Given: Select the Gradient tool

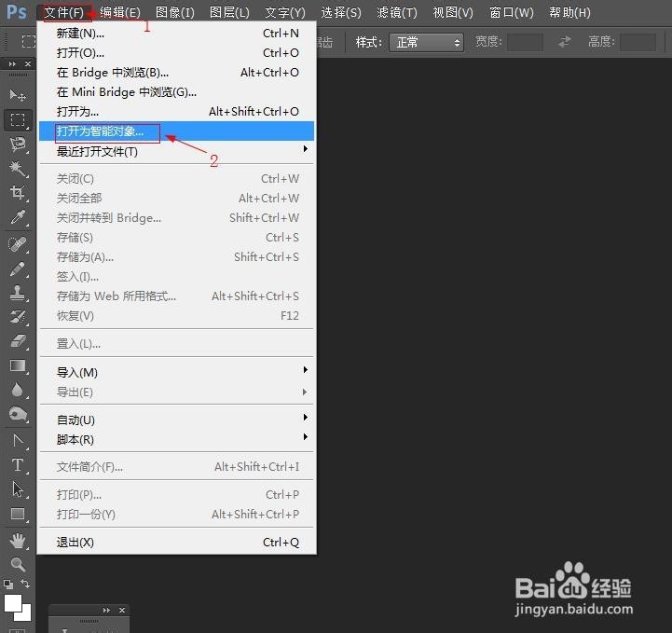Looking at the screenshot, I should 17,365.
